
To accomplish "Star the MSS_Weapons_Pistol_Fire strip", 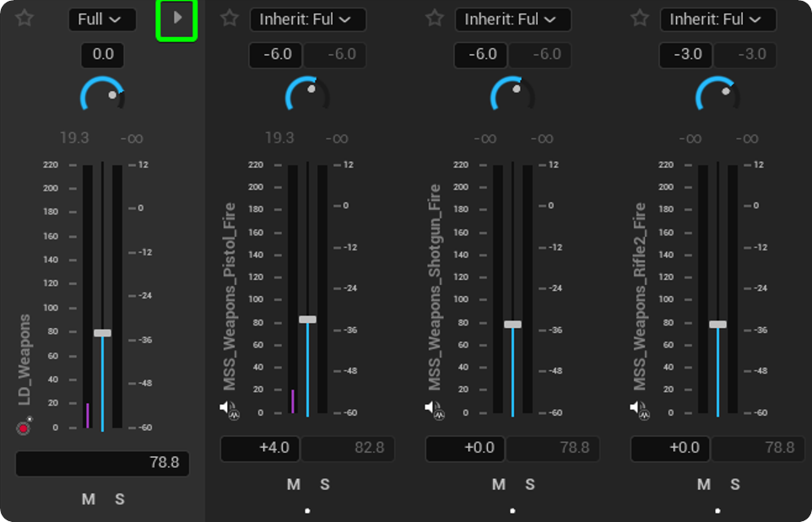I will (230, 19).
